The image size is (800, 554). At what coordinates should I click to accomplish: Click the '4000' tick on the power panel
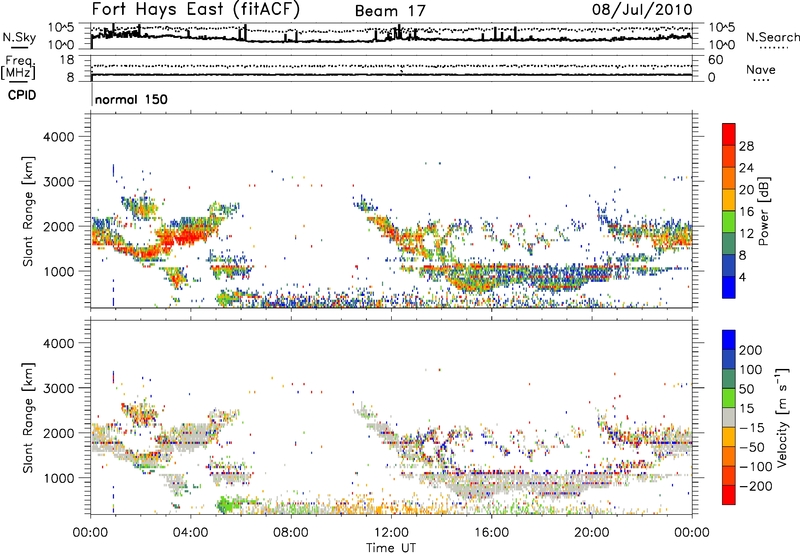[x=58, y=137]
